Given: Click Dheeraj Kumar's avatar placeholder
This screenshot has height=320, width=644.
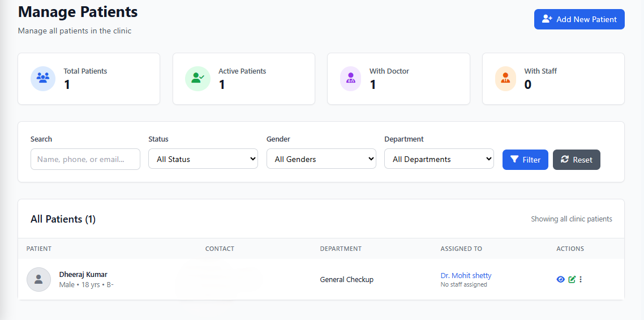Looking at the screenshot, I should 38,279.
